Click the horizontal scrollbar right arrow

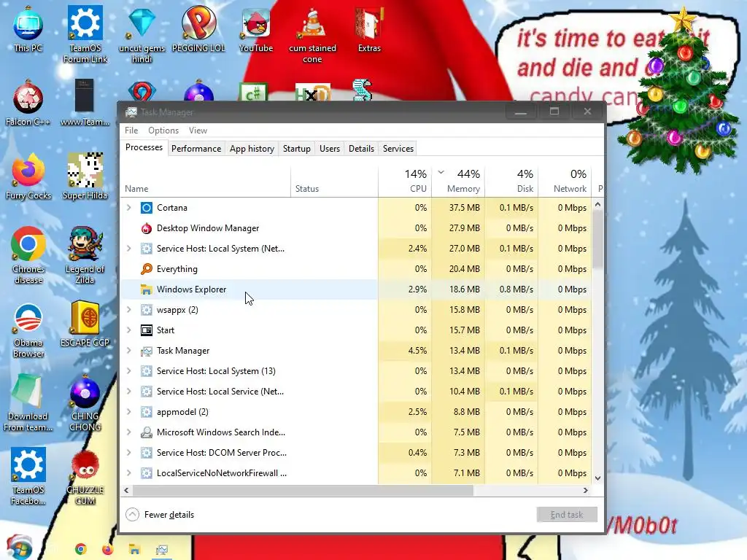(586, 490)
